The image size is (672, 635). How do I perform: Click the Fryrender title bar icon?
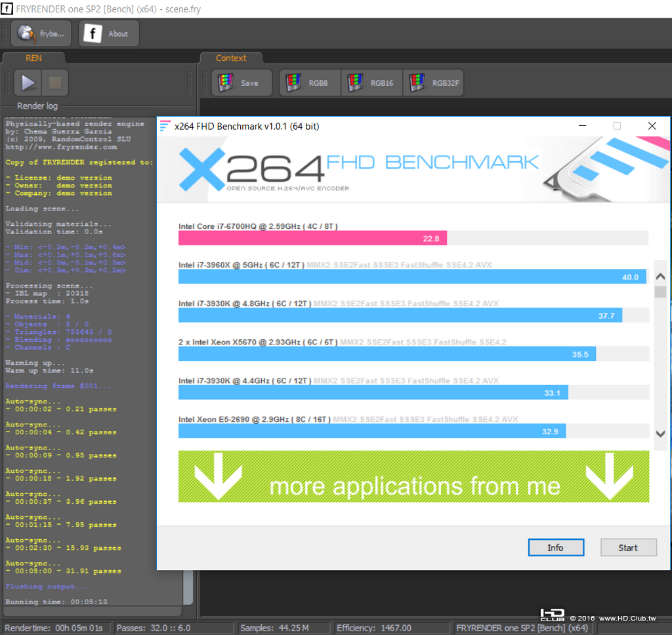click(7, 9)
